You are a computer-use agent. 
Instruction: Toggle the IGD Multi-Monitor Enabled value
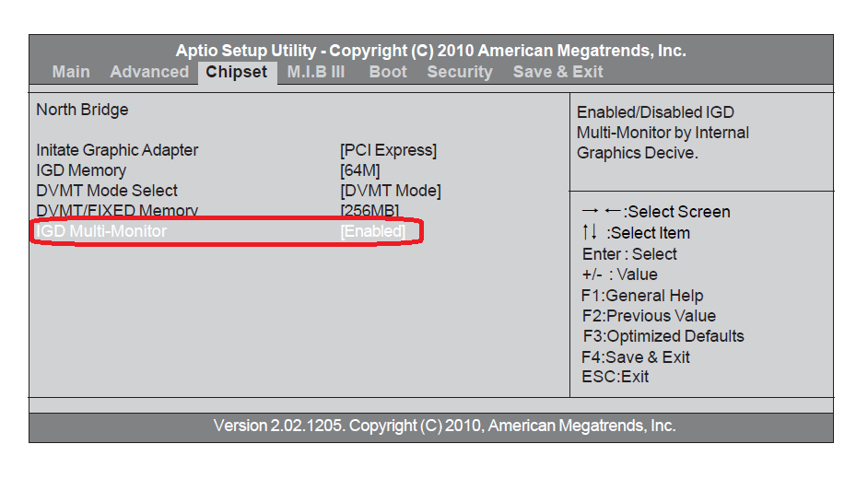373,231
